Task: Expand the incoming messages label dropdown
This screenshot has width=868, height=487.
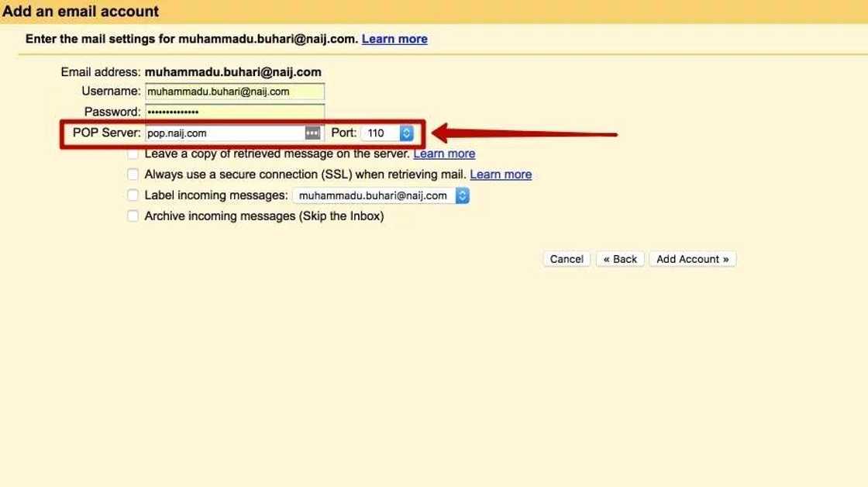Action: click(381, 195)
